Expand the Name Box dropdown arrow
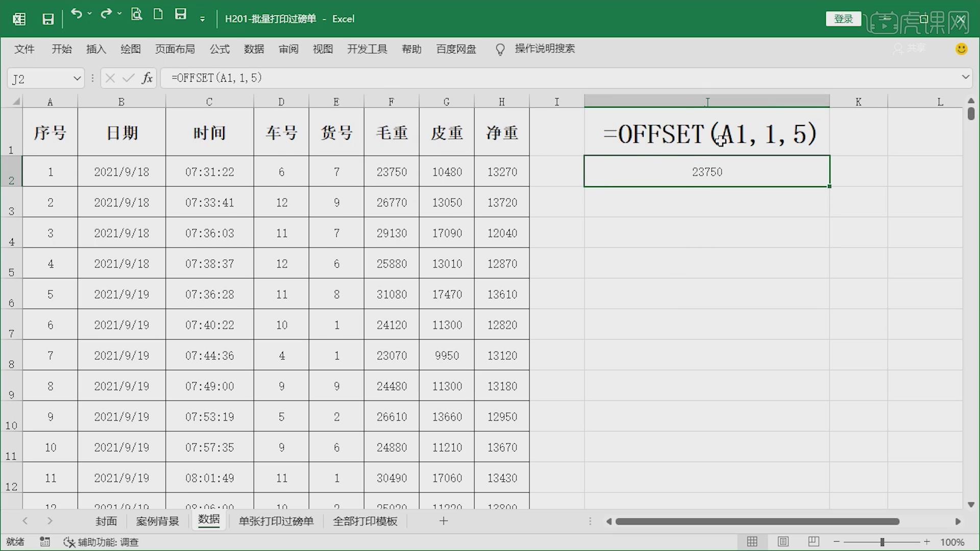Image resolution: width=980 pixels, height=551 pixels. 77,79
